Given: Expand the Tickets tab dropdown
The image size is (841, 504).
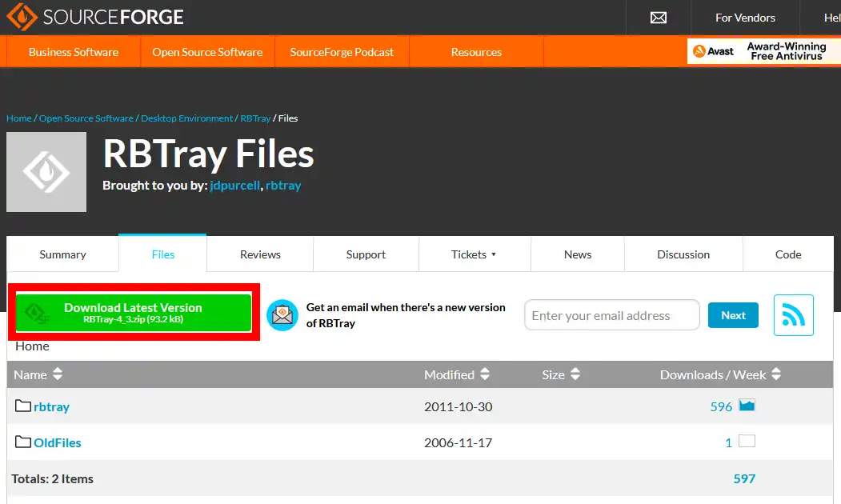Looking at the screenshot, I should (475, 254).
